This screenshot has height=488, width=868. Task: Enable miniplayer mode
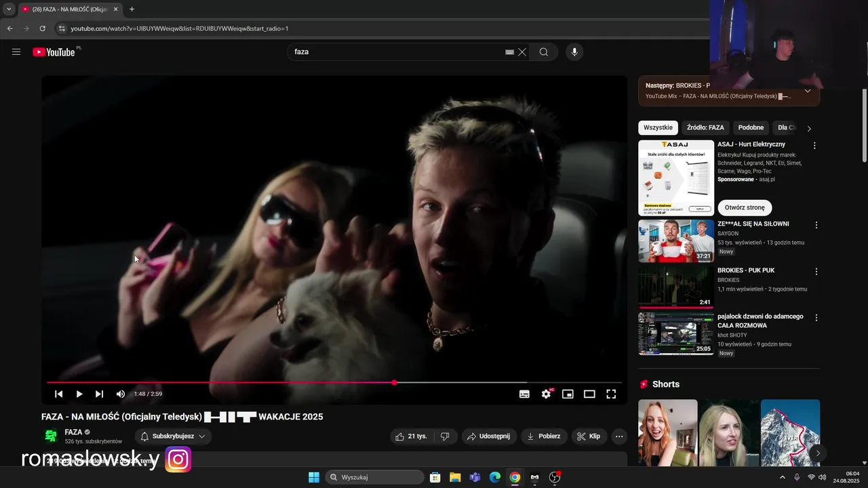(568, 394)
